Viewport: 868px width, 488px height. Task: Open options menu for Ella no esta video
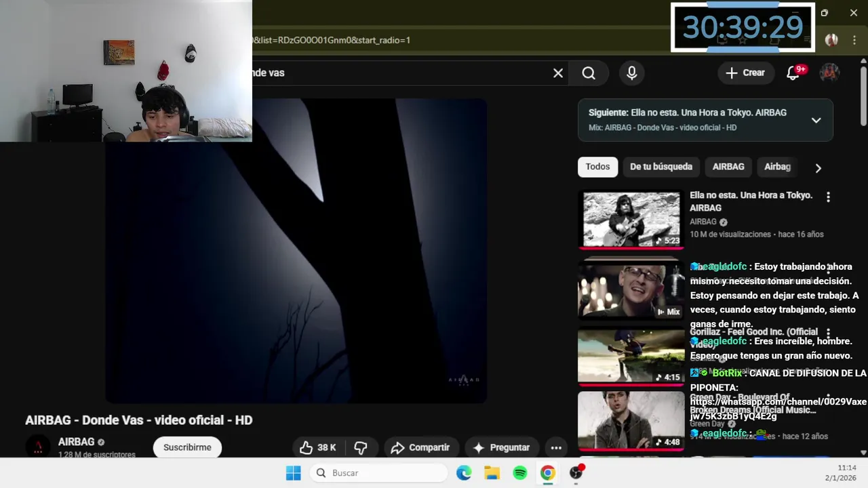(x=828, y=197)
